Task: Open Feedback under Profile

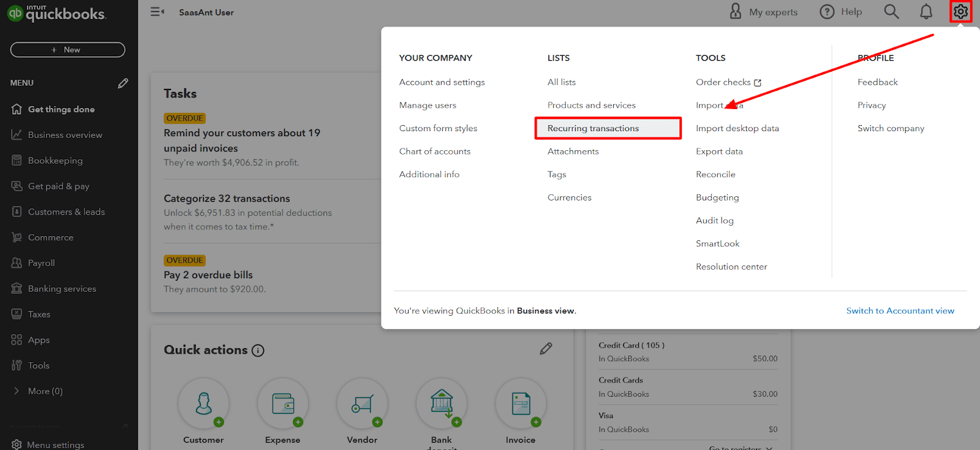Action: pyautogui.click(x=878, y=82)
